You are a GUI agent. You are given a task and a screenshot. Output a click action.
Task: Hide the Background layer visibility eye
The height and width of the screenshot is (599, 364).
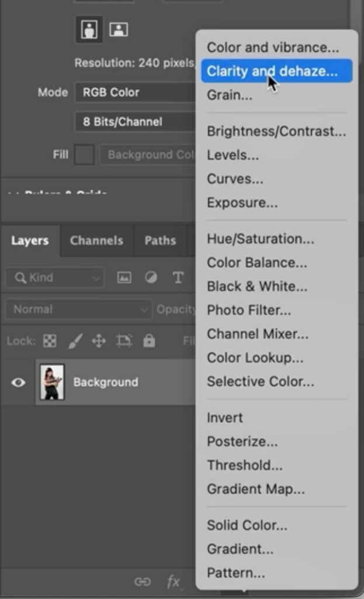(18, 383)
